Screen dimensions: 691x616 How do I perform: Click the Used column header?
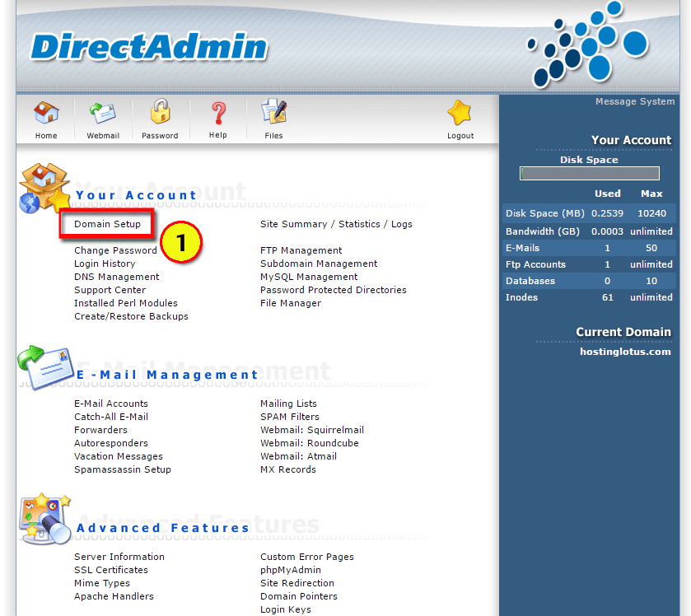(607, 194)
